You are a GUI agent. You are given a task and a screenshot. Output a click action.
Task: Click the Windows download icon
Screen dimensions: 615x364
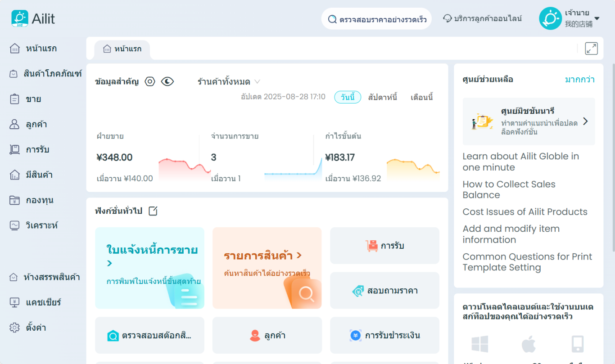coord(480,344)
